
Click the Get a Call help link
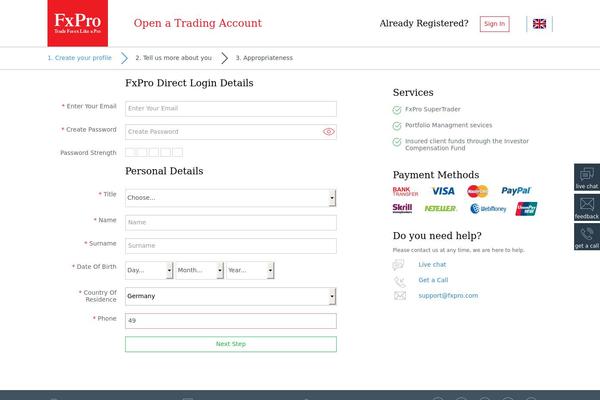click(433, 280)
